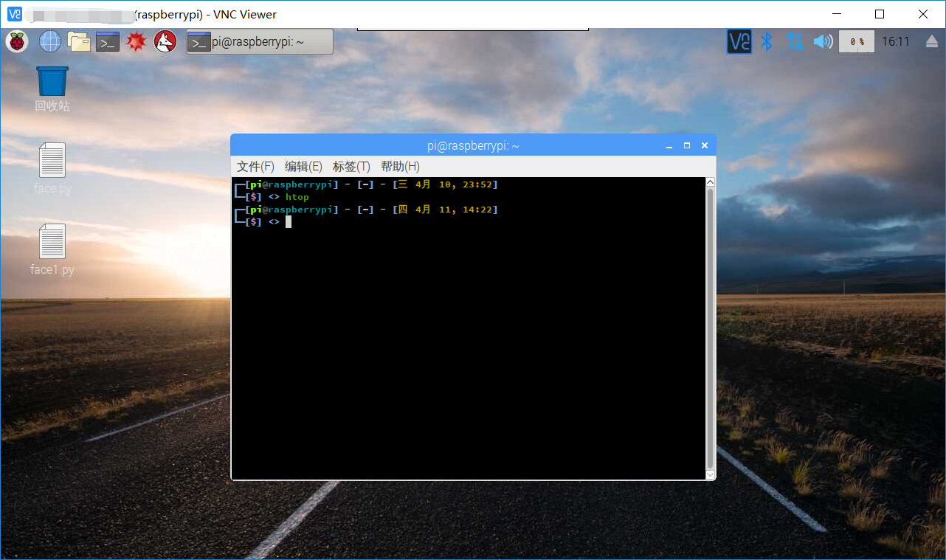Click the htop command text in terminal
The width and height of the screenshot is (946, 560).
click(297, 197)
